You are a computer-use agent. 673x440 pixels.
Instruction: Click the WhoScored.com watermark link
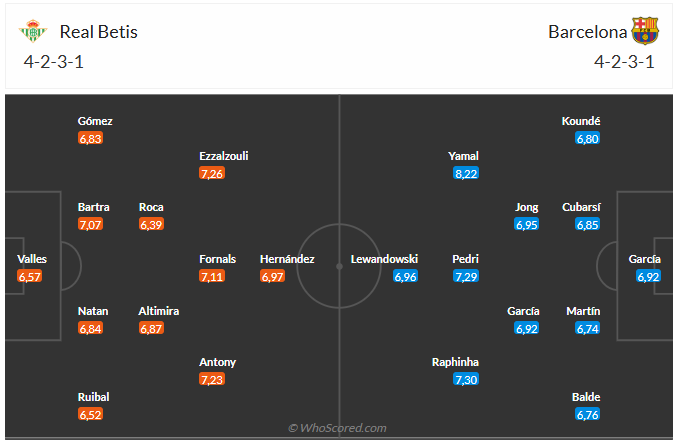337,428
